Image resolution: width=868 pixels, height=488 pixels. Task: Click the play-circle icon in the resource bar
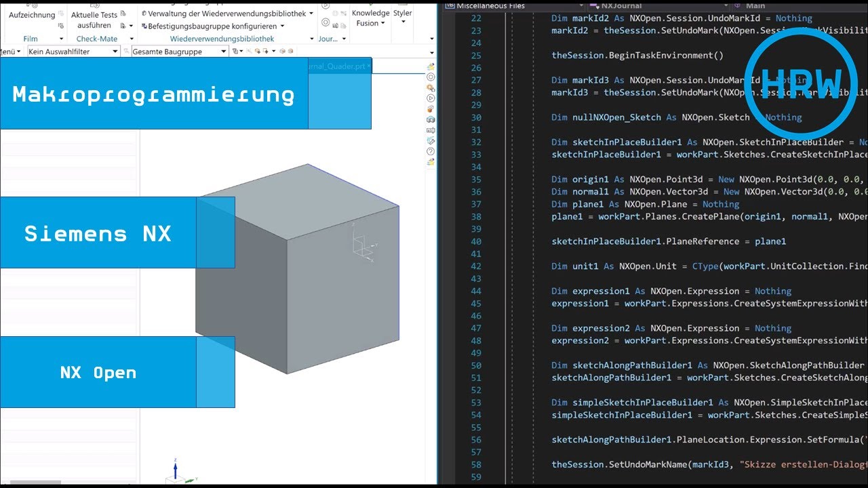(x=431, y=98)
